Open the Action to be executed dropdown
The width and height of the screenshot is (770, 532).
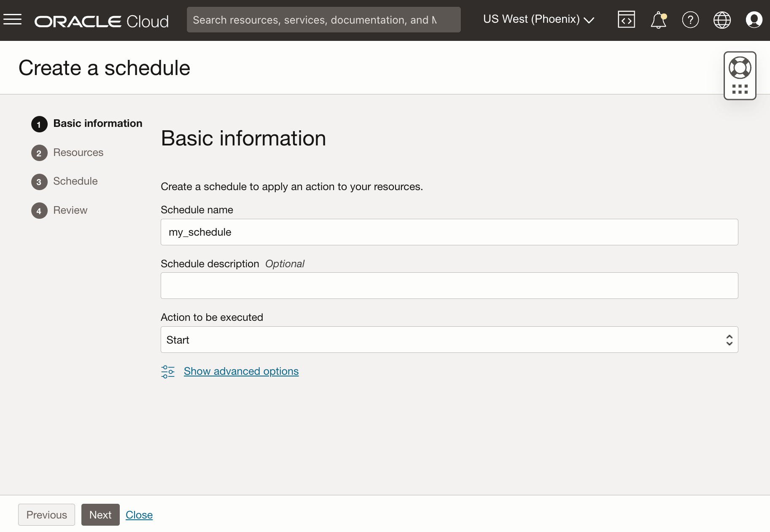coord(449,340)
